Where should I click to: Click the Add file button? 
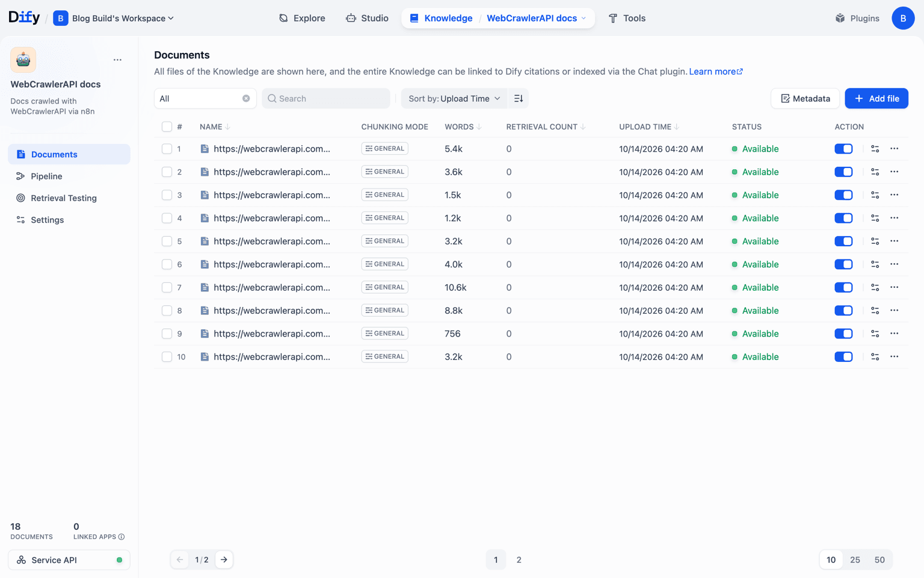point(876,98)
